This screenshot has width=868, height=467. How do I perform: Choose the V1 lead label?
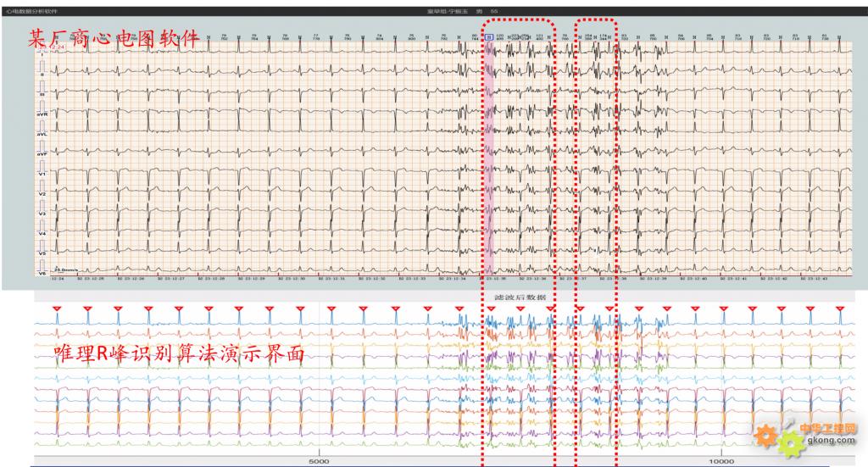pos(41,174)
